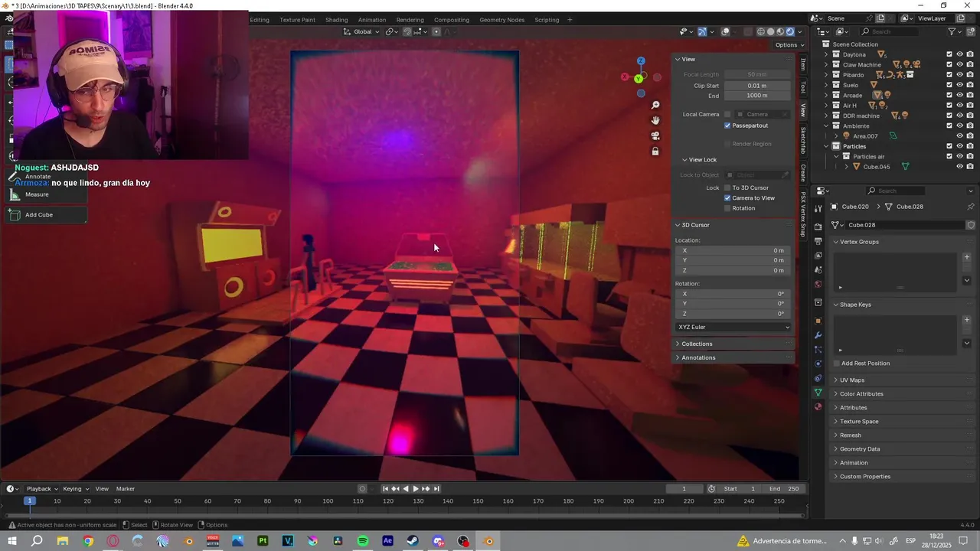Screen dimensions: 980x551
Task: Click the fake user shield icon beside Cube.028
Action: click(x=971, y=225)
